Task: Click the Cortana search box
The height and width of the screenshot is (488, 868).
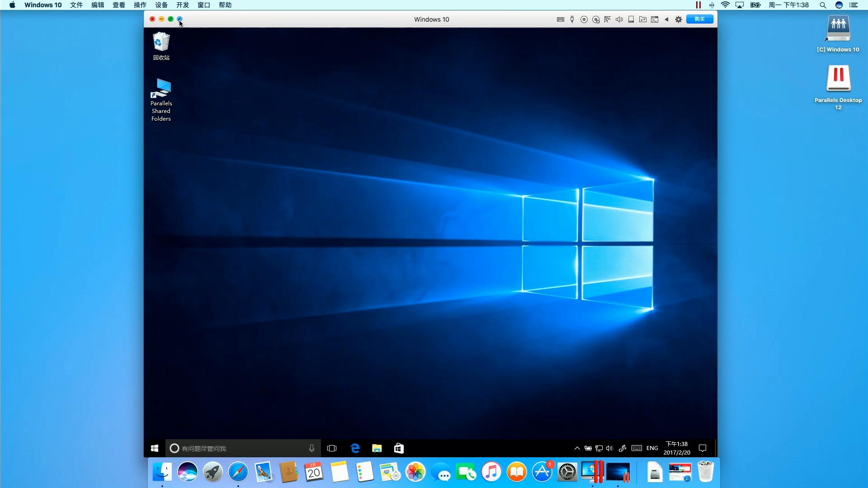Action: pos(240,448)
